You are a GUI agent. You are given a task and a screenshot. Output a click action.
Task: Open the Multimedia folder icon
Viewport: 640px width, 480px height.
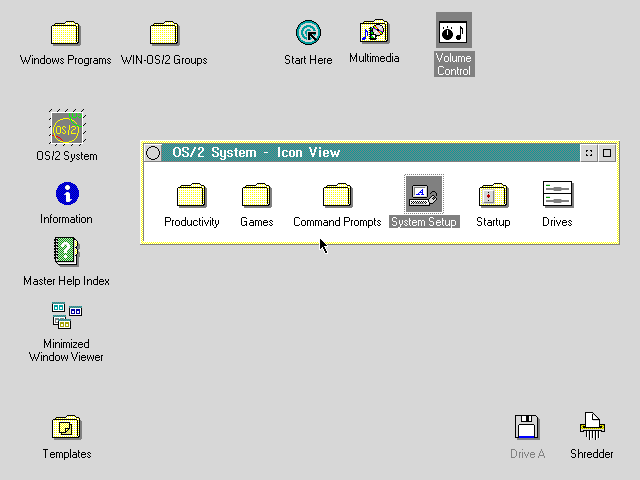tap(374, 31)
